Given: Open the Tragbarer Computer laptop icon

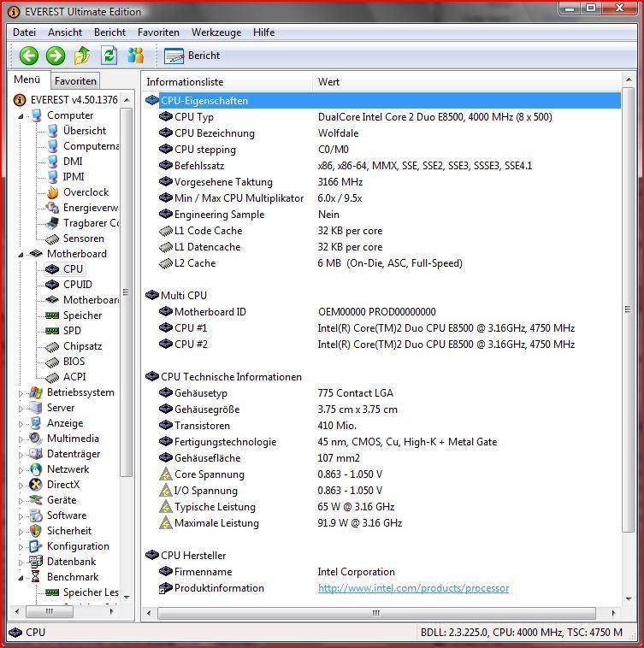Looking at the screenshot, I should tap(52, 223).
